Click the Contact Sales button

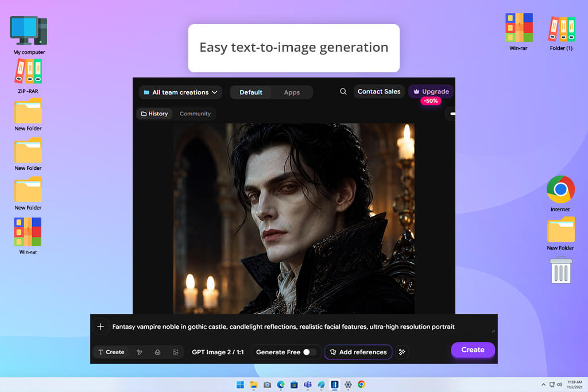pyautogui.click(x=379, y=91)
